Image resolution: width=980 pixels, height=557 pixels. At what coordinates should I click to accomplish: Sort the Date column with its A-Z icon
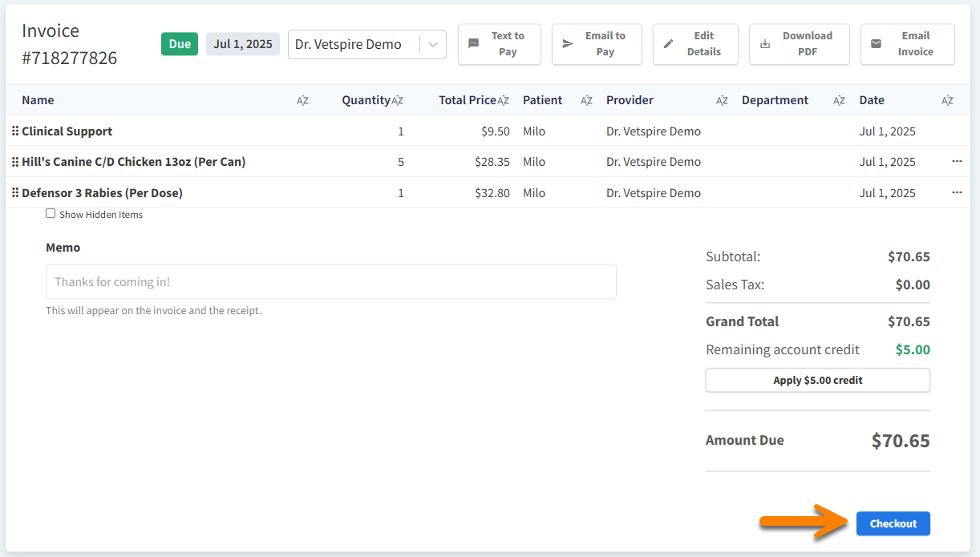(947, 100)
